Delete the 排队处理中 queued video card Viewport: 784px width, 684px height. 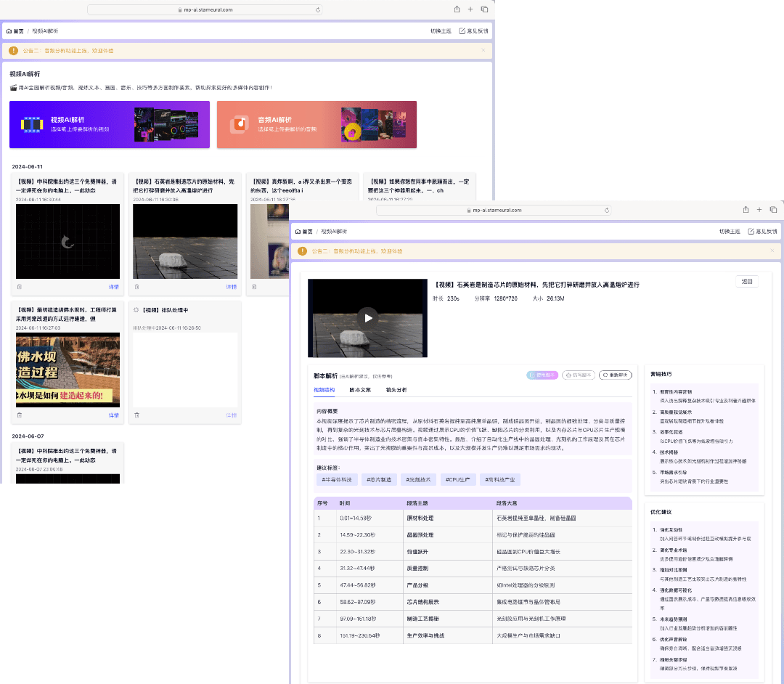tap(136, 415)
